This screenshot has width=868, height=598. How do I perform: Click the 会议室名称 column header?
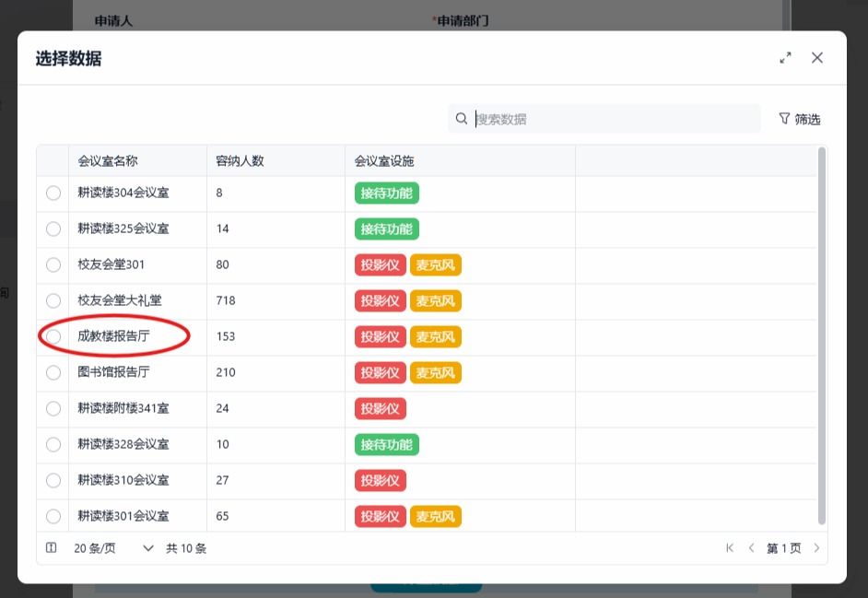(x=138, y=161)
